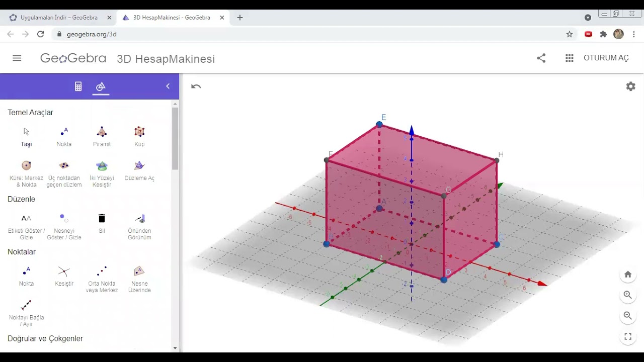
Task: Select point D at bottom vertex
Action: [x=444, y=280]
